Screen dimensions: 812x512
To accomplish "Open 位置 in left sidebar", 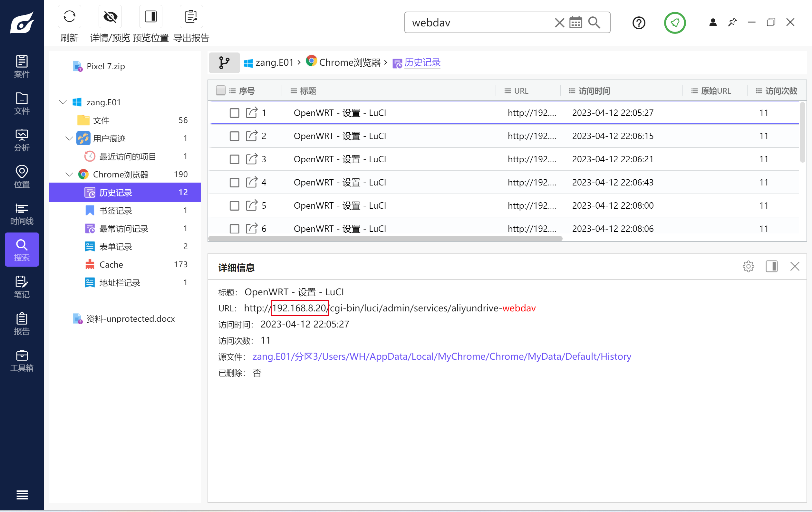I will 22,176.
